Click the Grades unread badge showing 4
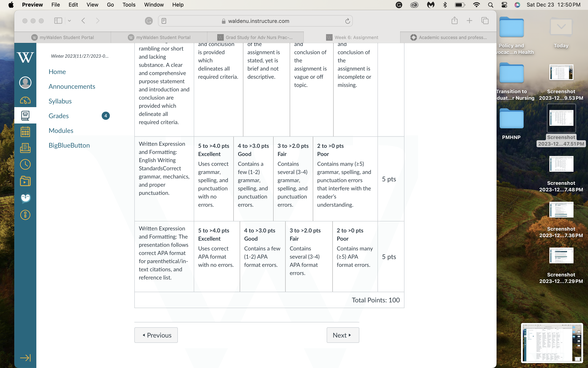 (x=106, y=116)
